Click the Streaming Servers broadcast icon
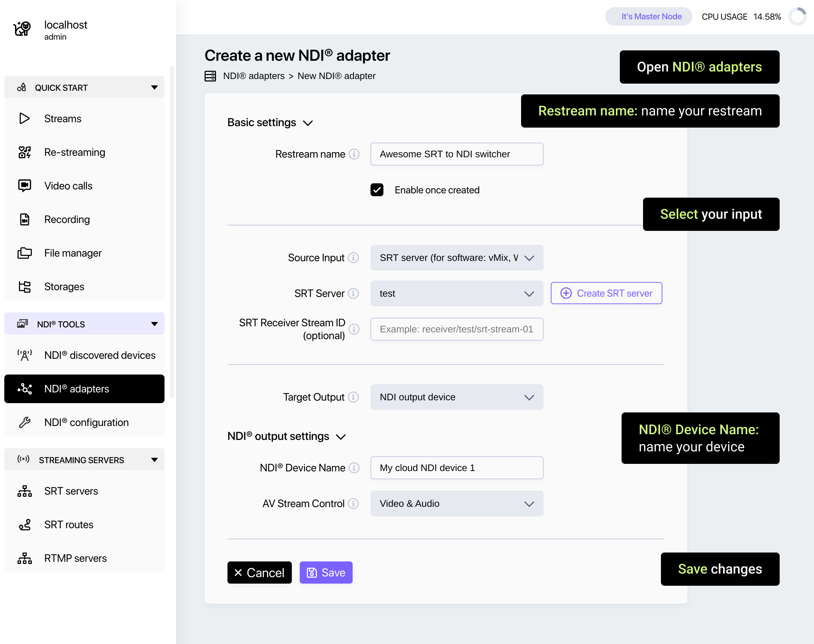This screenshot has height=644, width=814. point(23,459)
